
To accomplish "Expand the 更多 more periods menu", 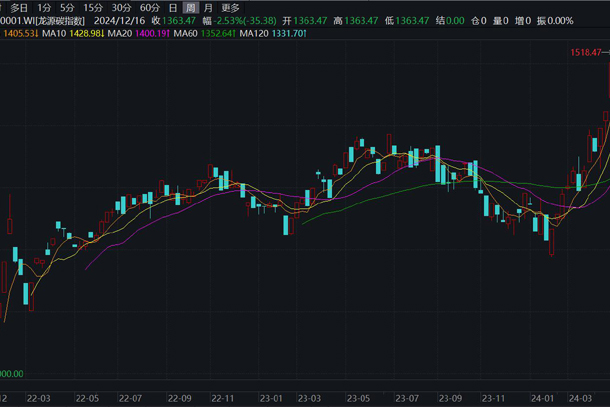I will coord(231,7).
